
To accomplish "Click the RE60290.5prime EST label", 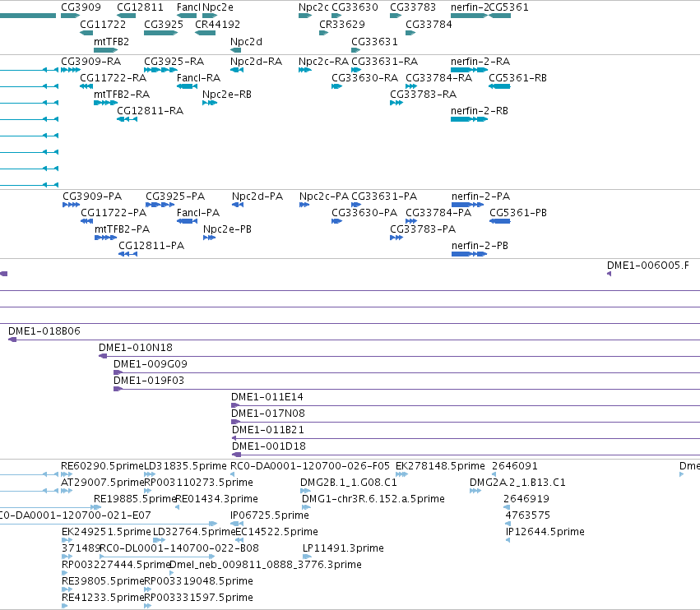I will point(102,467).
